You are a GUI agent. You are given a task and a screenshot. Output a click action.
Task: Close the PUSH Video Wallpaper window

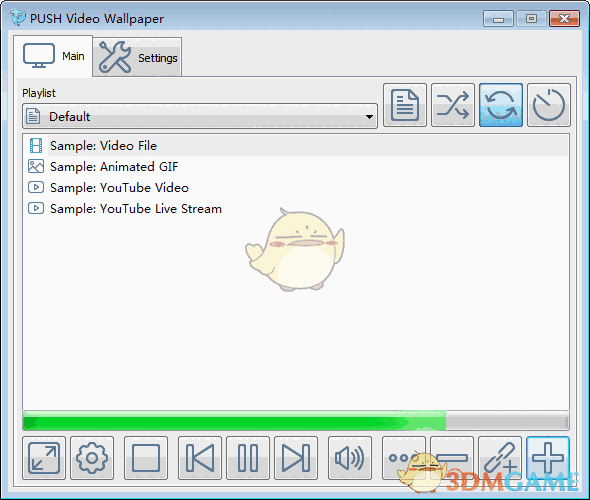click(564, 18)
